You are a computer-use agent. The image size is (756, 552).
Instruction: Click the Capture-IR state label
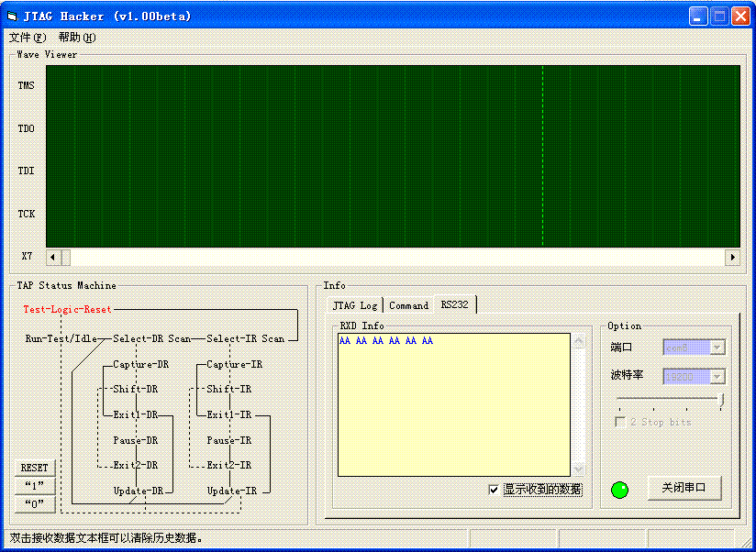(x=234, y=365)
